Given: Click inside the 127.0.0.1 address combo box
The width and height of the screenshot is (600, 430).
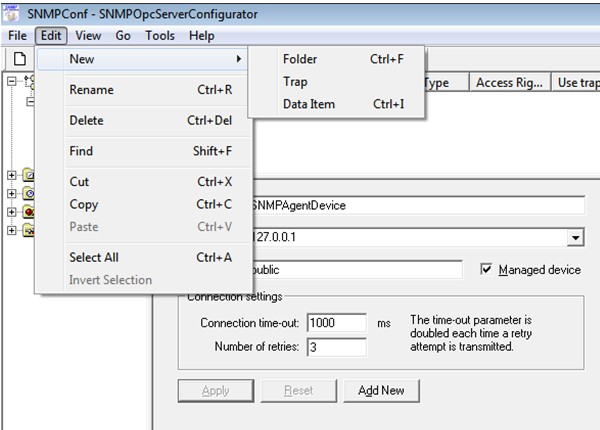Looking at the screenshot, I should (x=409, y=238).
